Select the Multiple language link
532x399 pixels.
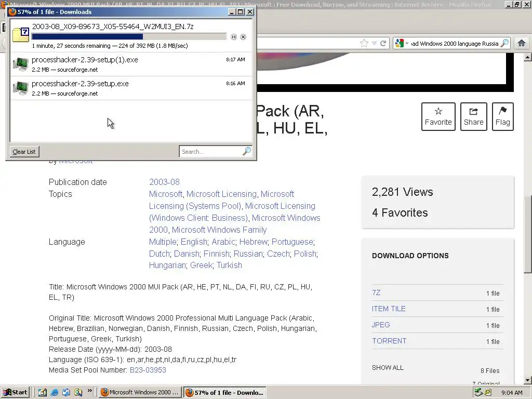[163, 242]
